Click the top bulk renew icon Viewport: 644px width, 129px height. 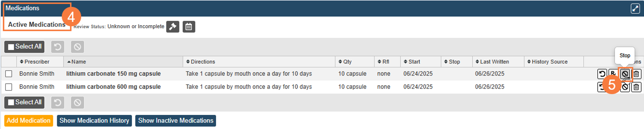pyautogui.click(x=58, y=47)
